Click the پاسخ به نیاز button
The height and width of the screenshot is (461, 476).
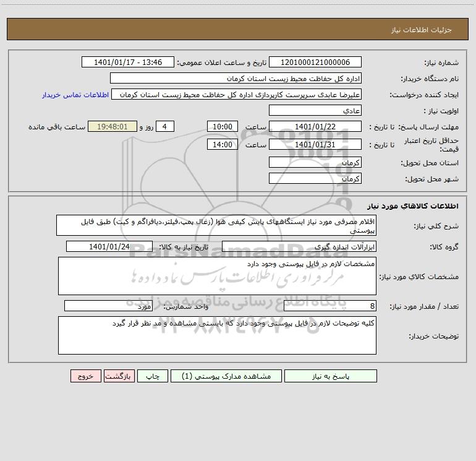coord(331,376)
